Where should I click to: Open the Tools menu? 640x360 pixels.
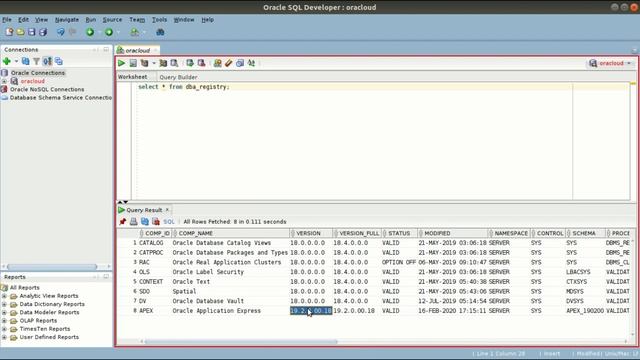160,20
